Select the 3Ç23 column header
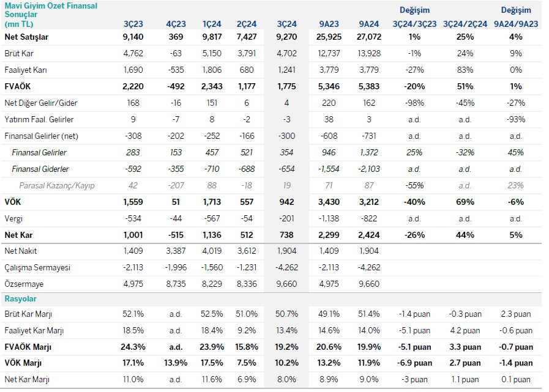 pyautogui.click(x=133, y=24)
